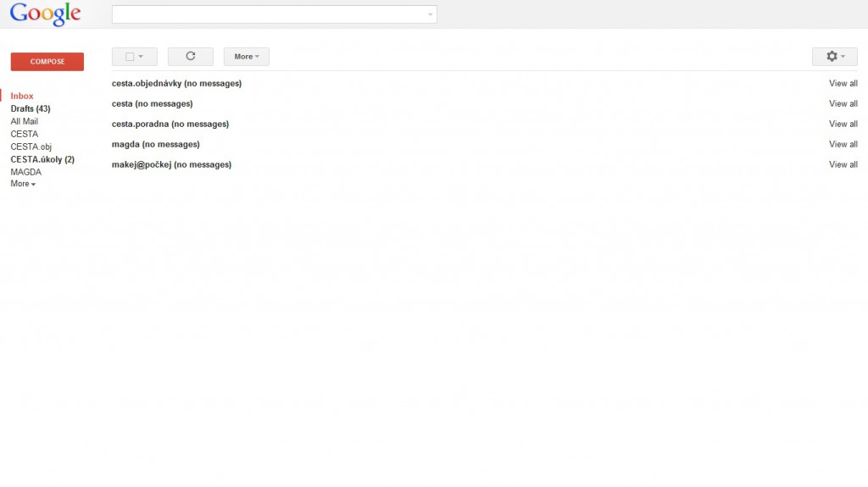The image size is (868, 487).
Task: Open the CESTA.obj label
Action: tap(31, 147)
